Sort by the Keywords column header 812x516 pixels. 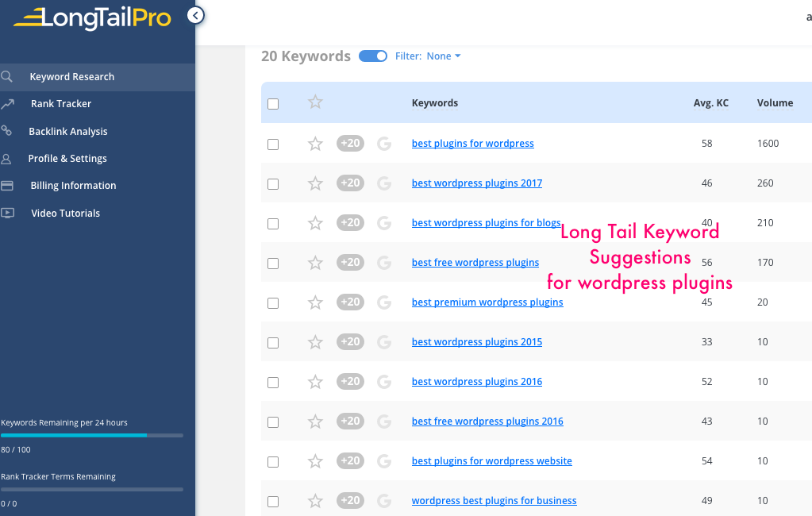tap(435, 103)
